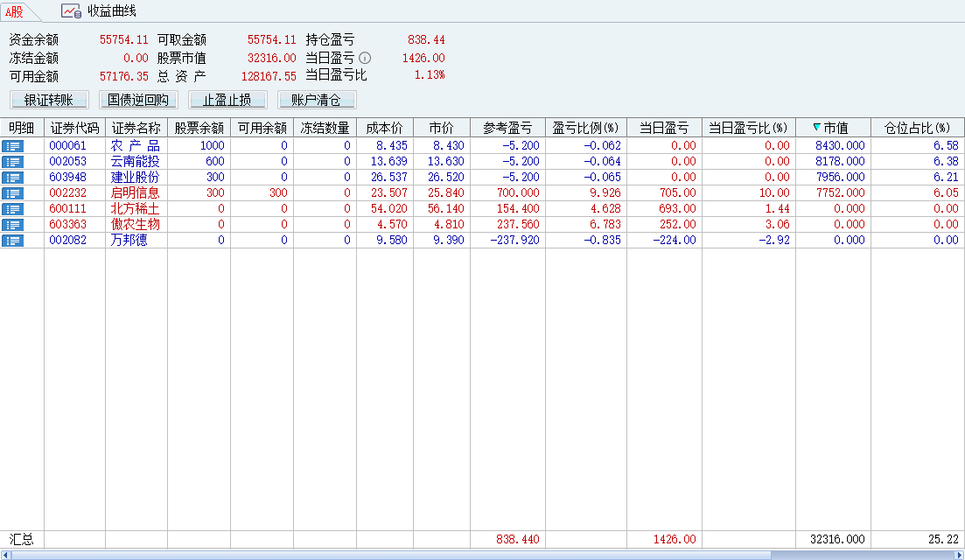The width and height of the screenshot is (965, 560).
Task: Click daily profit ratio 1.13%
Action: [x=430, y=75]
